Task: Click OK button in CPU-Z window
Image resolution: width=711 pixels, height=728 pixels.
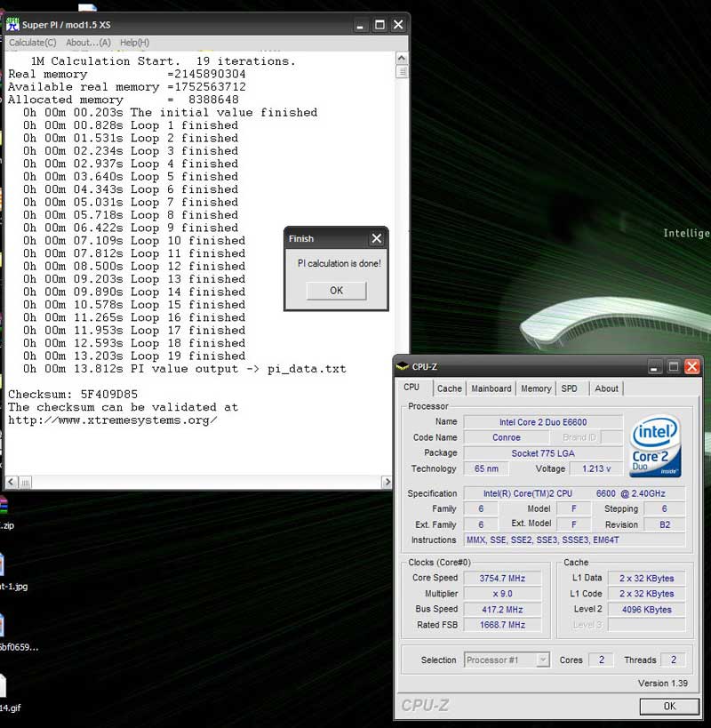Action: (x=668, y=706)
